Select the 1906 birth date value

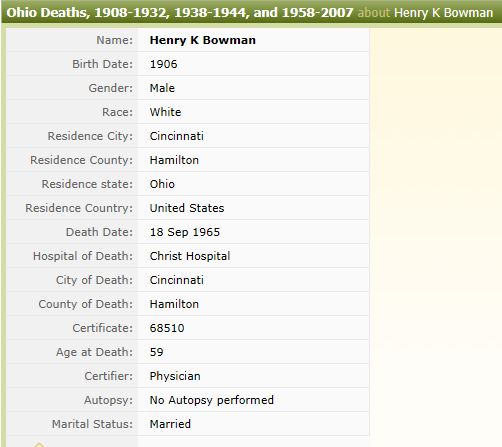point(163,64)
